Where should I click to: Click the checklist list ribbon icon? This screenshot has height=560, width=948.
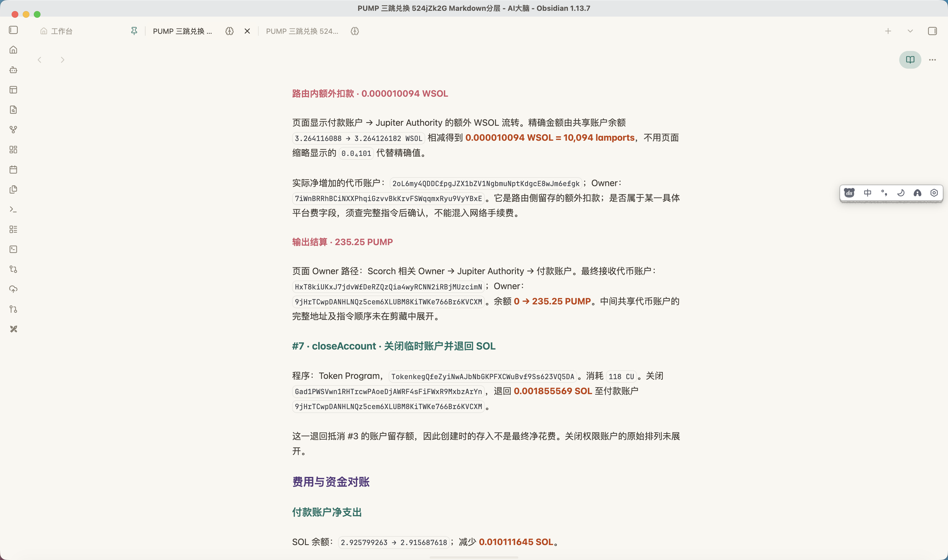click(13, 229)
